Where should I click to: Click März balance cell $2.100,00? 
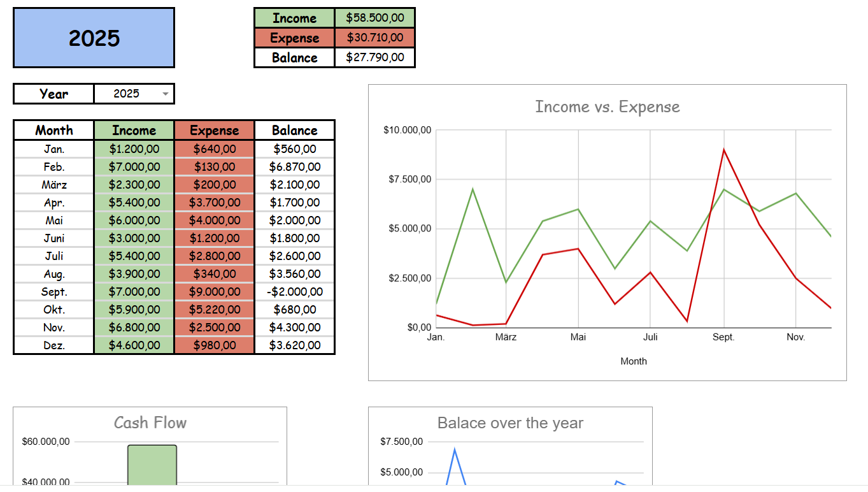[294, 185]
